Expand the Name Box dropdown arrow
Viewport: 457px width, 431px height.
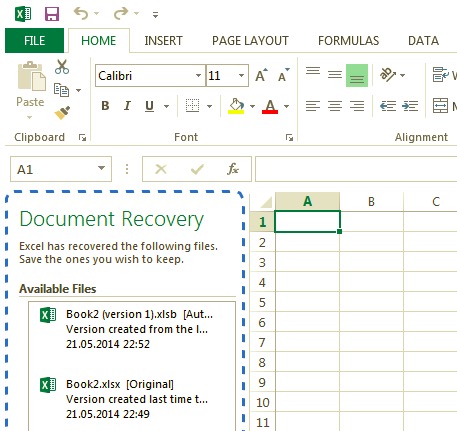[101, 168]
